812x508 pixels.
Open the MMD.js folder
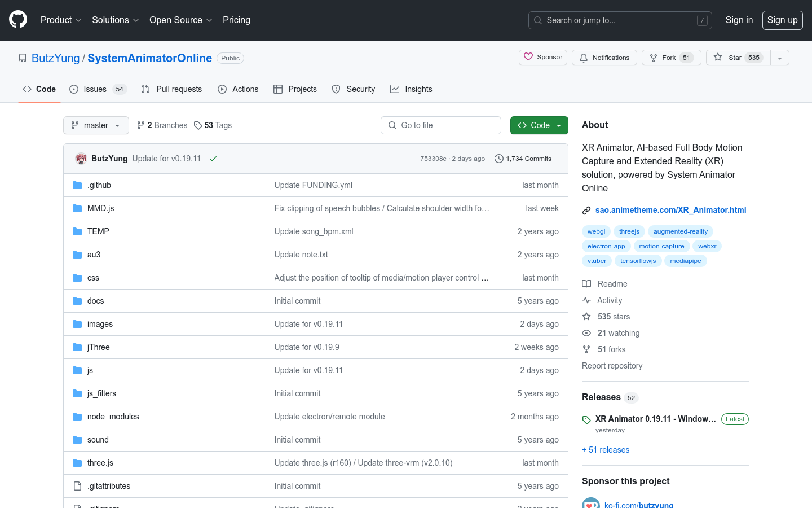[x=100, y=208]
